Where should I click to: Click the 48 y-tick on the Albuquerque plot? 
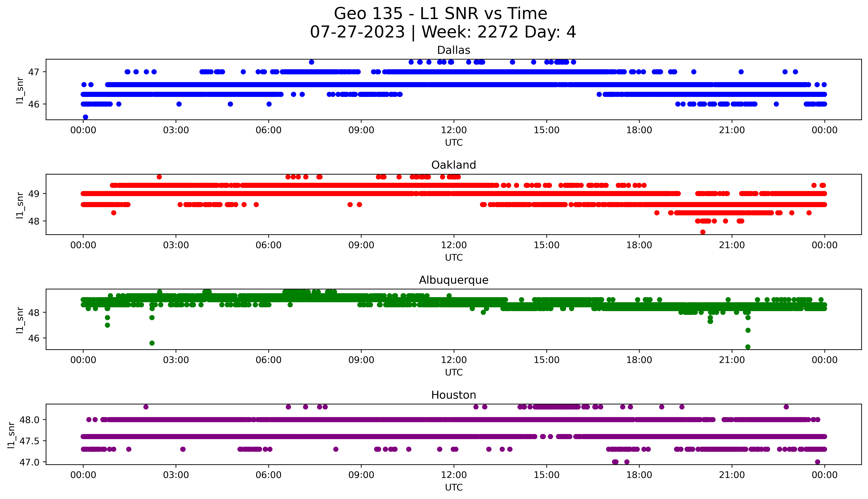(34, 313)
